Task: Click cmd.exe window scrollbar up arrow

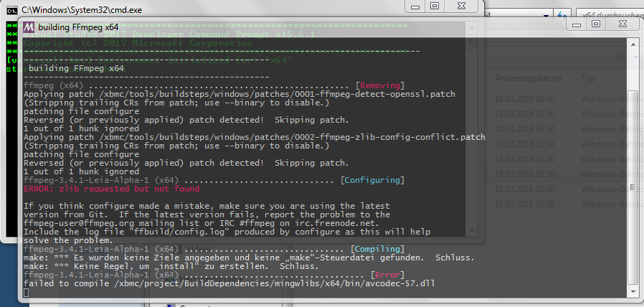Action: click(471, 28)
